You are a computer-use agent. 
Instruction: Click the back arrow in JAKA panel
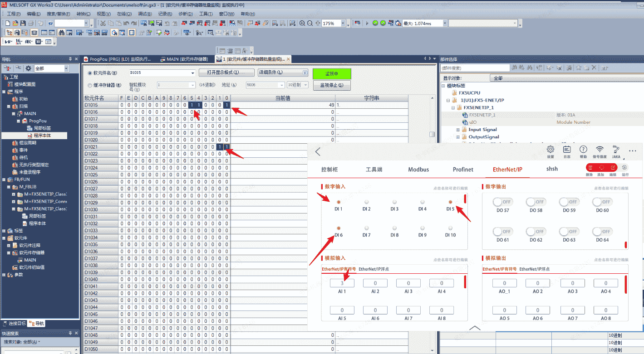pyautogui.click(x=318, y=152)
